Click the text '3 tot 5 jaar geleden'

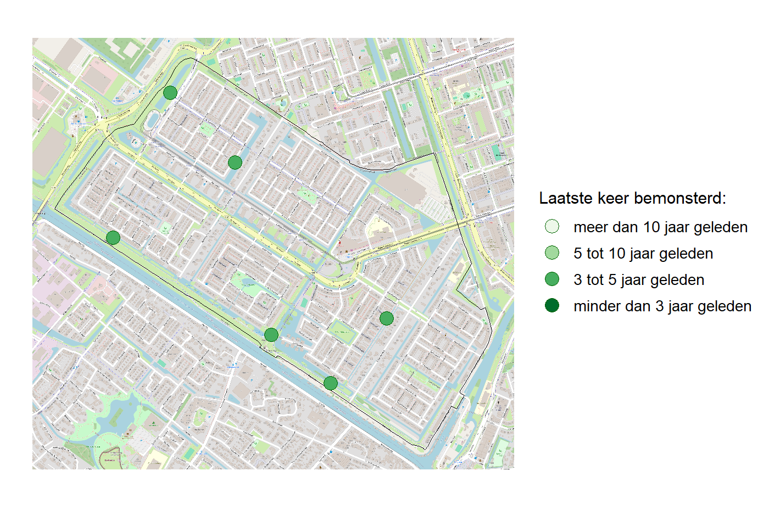pos(639,280)
